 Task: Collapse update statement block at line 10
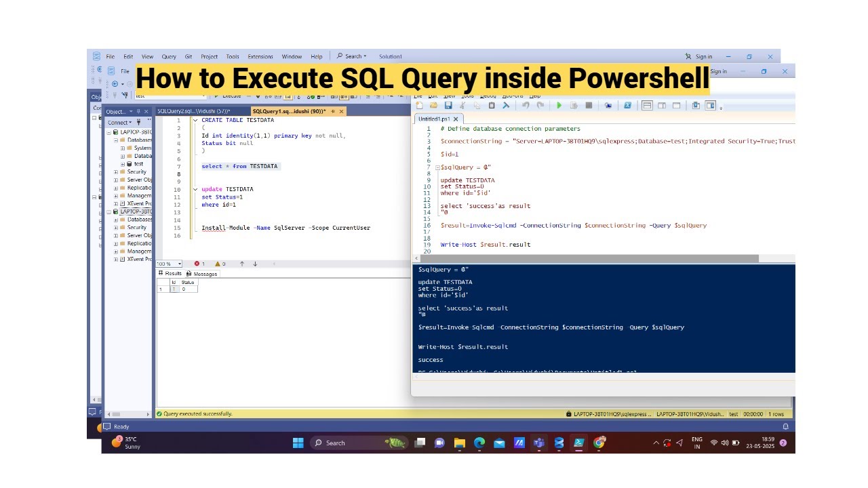point(195,189)
